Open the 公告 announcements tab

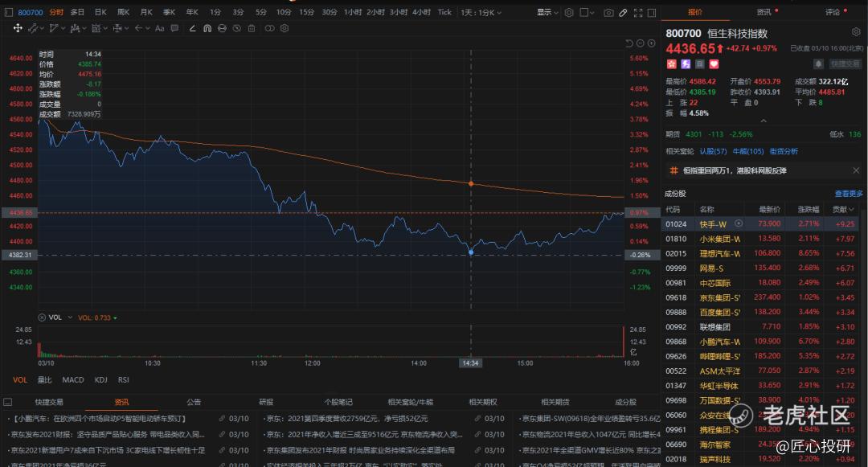coord(194,402)
